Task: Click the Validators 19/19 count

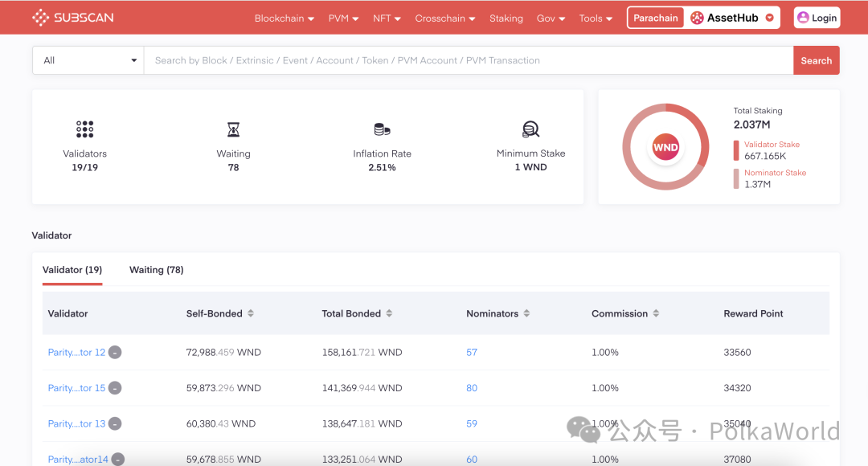Action: click(84, 167)
